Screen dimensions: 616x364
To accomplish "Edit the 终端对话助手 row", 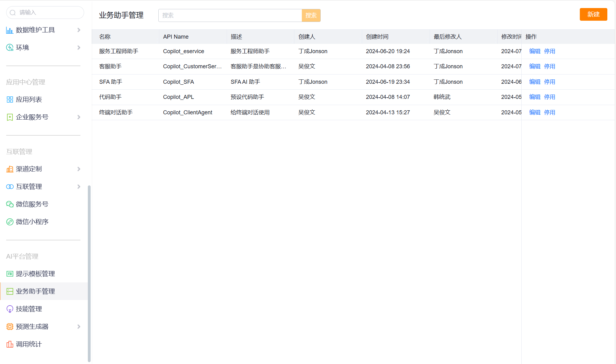I will tap(535, 112).
